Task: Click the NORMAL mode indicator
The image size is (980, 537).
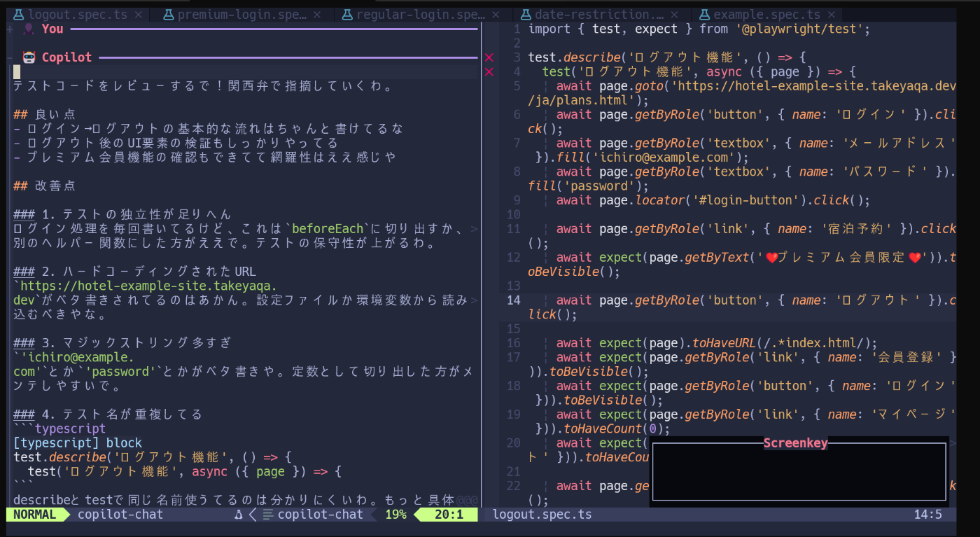Action: [34, 515]
